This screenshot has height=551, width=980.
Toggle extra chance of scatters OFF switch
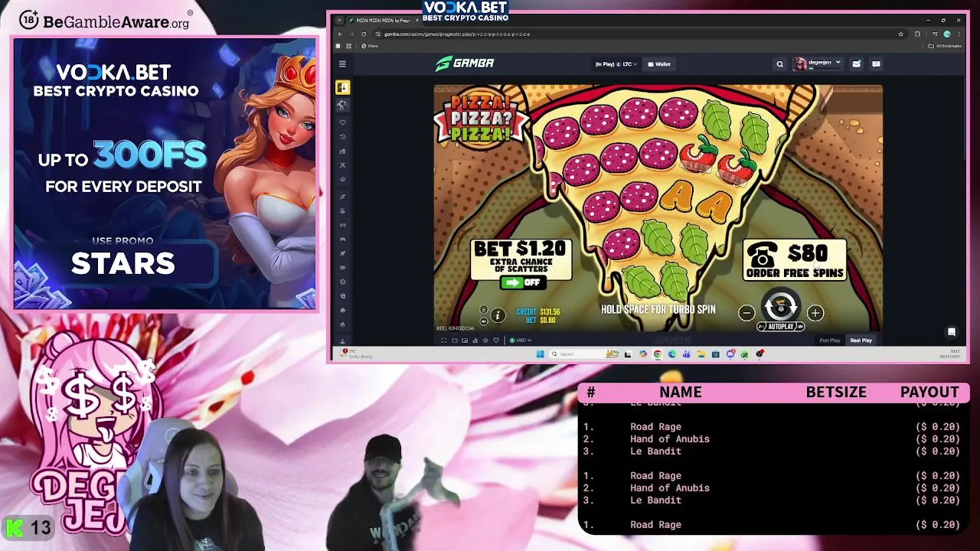point(522,282)
